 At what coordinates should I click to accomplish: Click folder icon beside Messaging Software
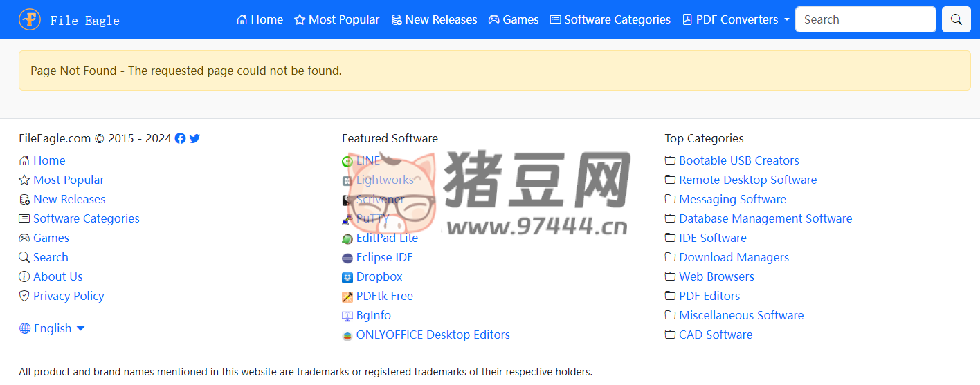pyautogui.click(x=670, y=199)
